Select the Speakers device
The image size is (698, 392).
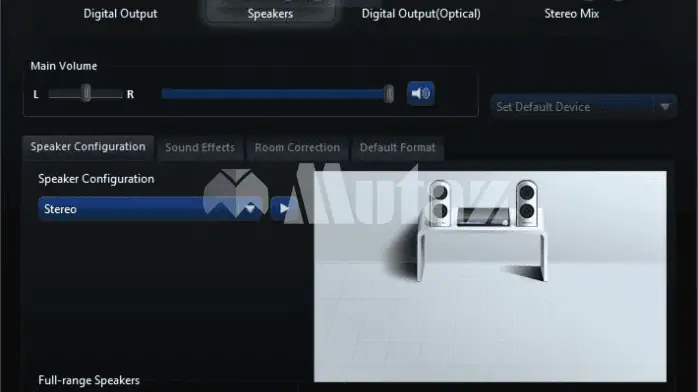pos(270,14)
